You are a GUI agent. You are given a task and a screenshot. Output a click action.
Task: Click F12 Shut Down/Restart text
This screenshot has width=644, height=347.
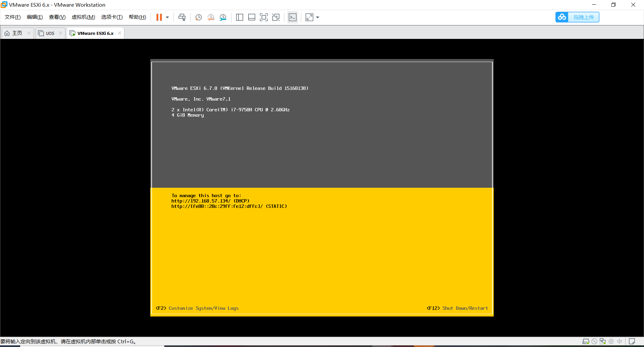[457, 308]
